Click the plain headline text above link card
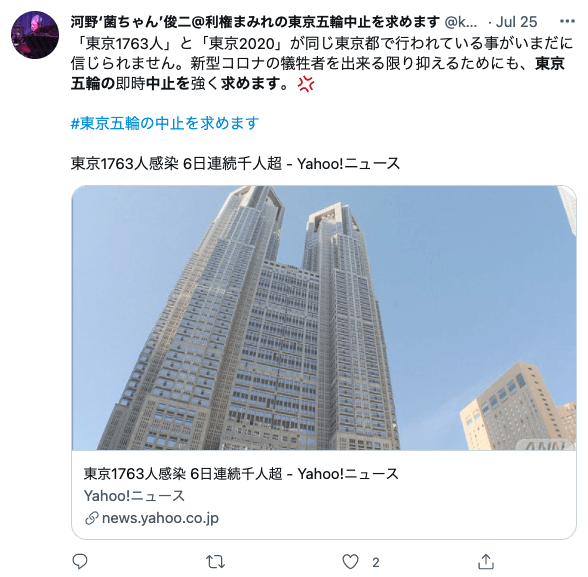The width and height of the screenshot is (588, 577). [x=235, y=164]
